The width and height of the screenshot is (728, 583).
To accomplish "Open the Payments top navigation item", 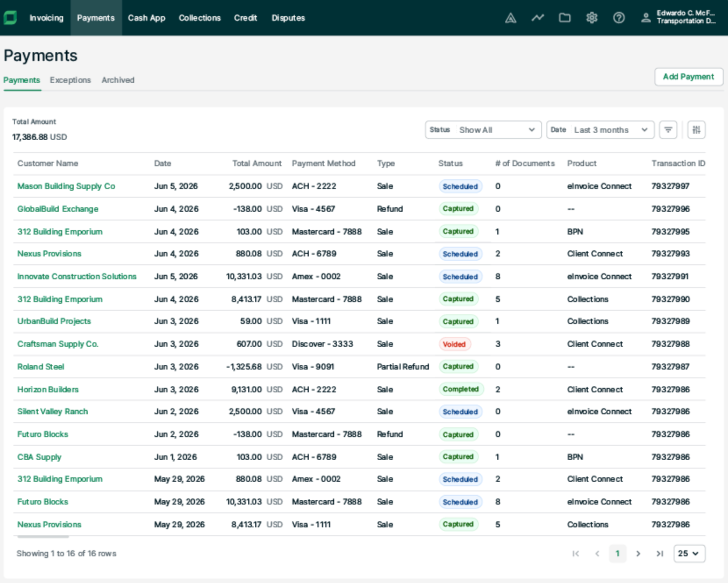I will pyautogui.click(x=96, y=18).
